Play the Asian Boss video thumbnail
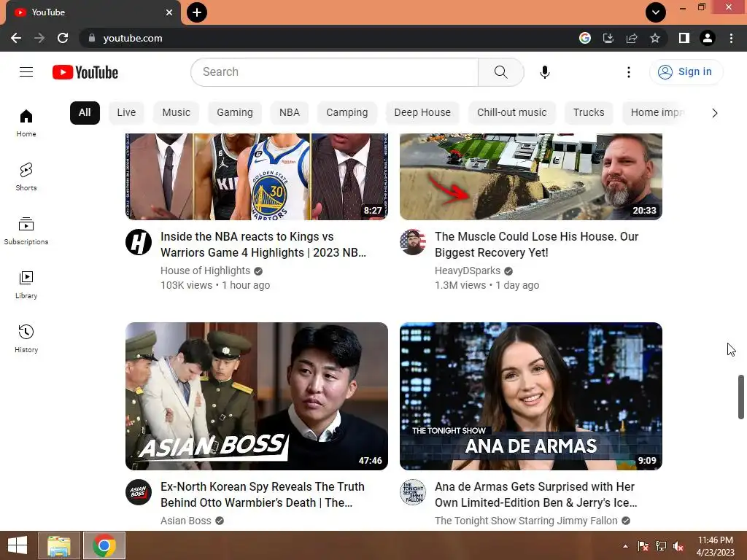Viewport: 747px width, 560px height. click(257, 396)
